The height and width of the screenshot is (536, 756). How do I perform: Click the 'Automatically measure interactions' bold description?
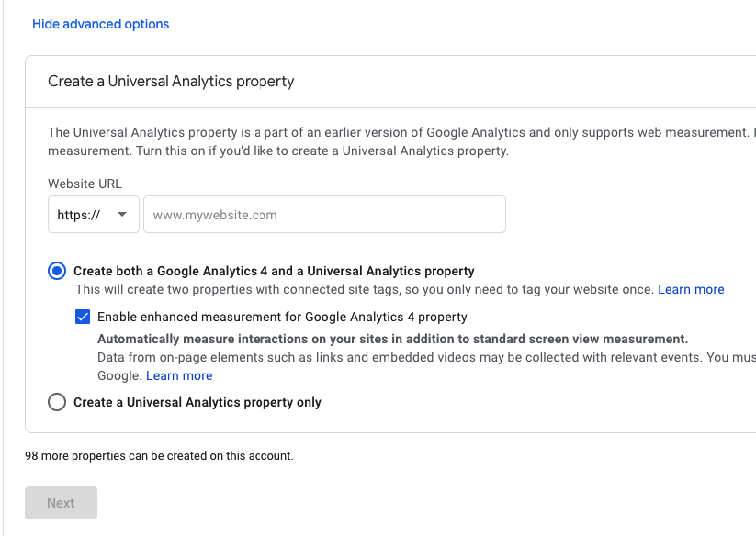click(x=392, y=339)
